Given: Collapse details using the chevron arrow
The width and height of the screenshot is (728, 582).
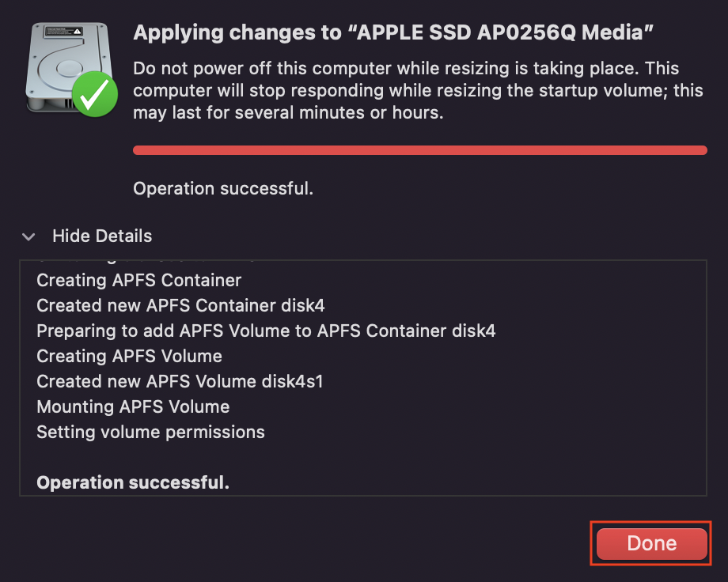Looking at the screenshot, I should click(x=29, y=236).
